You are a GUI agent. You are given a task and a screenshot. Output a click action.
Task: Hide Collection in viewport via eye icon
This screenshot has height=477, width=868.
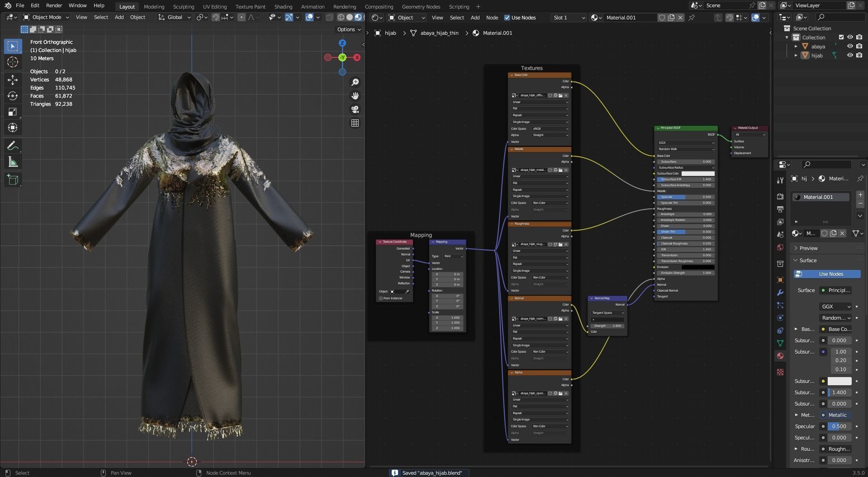coord(850,37)
